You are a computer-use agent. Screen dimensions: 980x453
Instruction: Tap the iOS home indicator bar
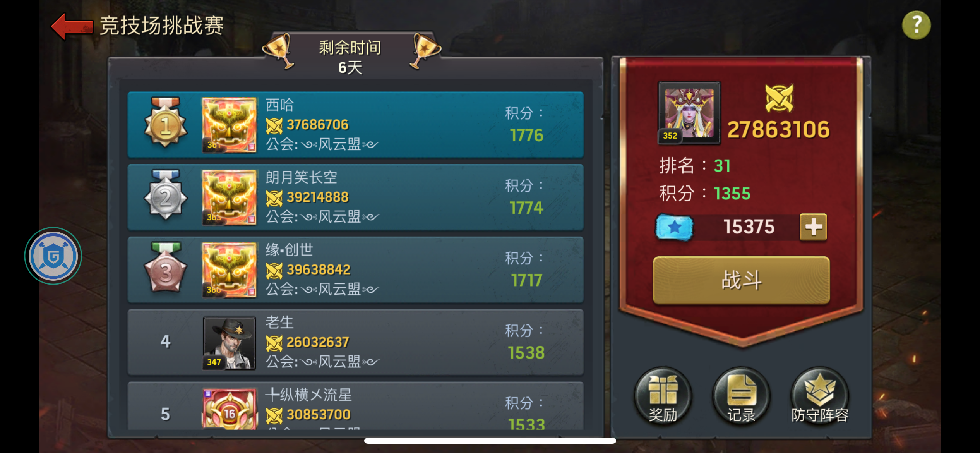coord(490,441)
